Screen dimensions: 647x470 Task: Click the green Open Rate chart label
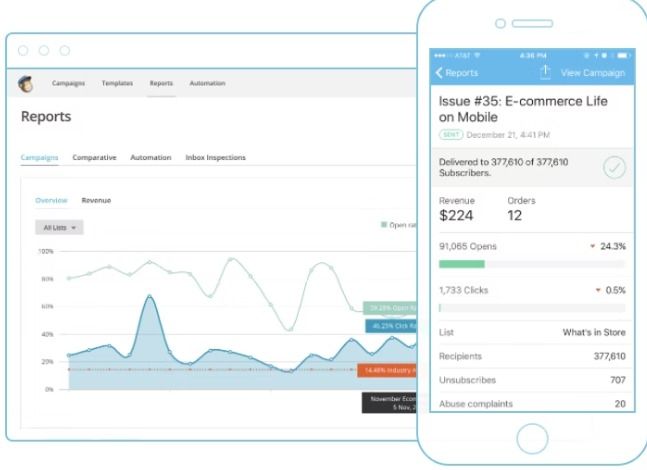coord(390,308)
